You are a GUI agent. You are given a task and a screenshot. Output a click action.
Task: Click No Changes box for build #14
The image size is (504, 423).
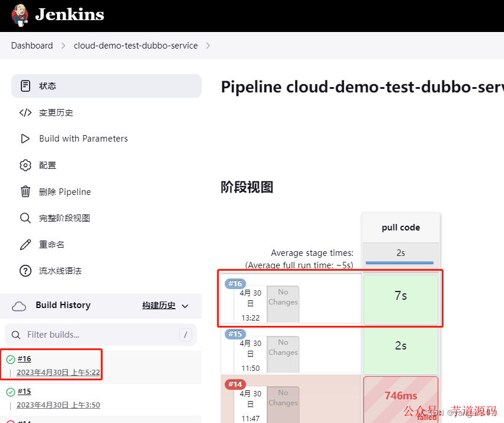283,405
